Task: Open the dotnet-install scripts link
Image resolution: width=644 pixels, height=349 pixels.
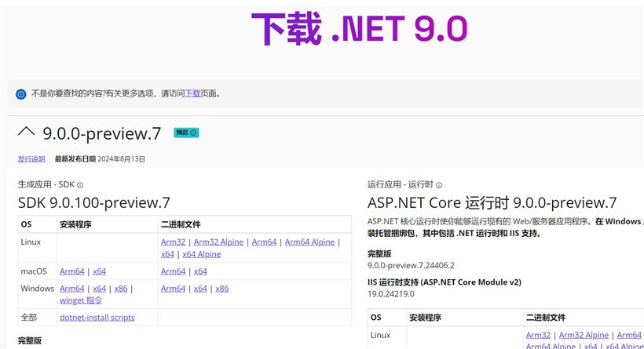Action: 97,318
